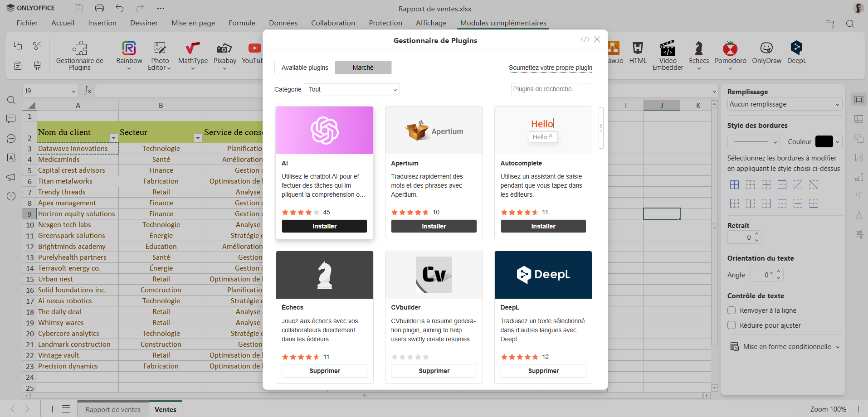Click the Plugins de recherche field
The image size is (868, 417).
(x=551, y=89)
